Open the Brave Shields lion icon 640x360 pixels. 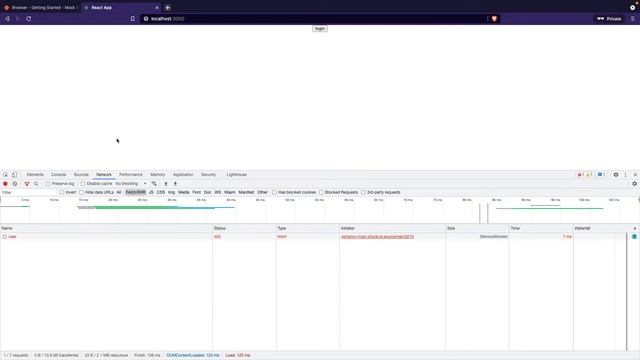coord(494,19)
